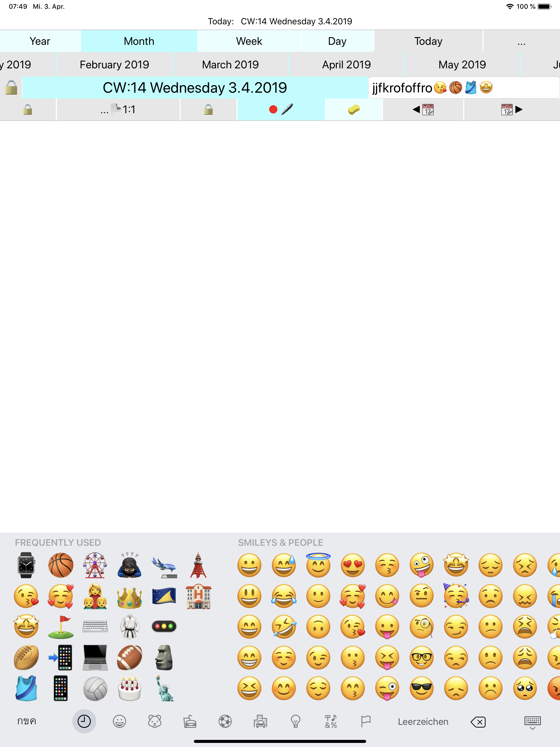The image size is (560, 747).
Task: Insert the halo angel smiley emoji
Action: 318,565
